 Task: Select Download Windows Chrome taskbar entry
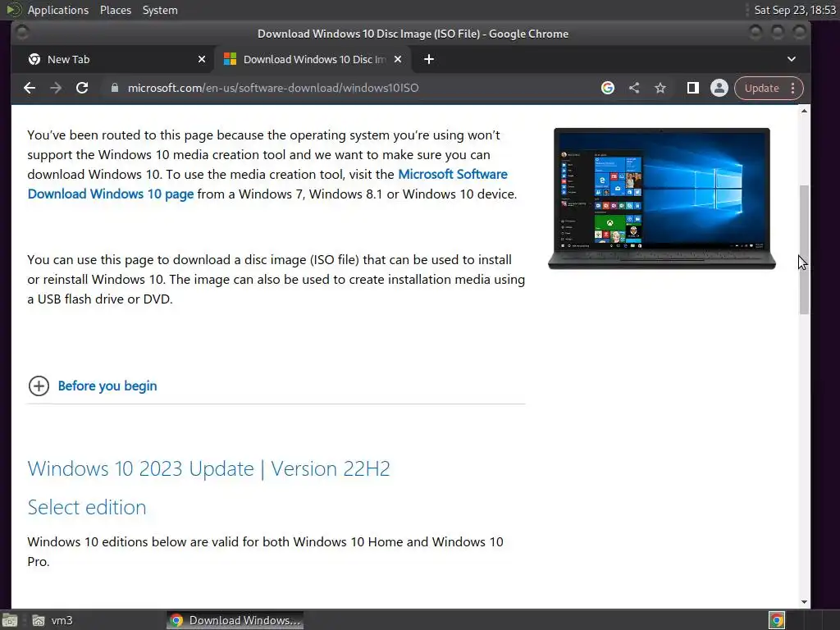coord(235,620)
